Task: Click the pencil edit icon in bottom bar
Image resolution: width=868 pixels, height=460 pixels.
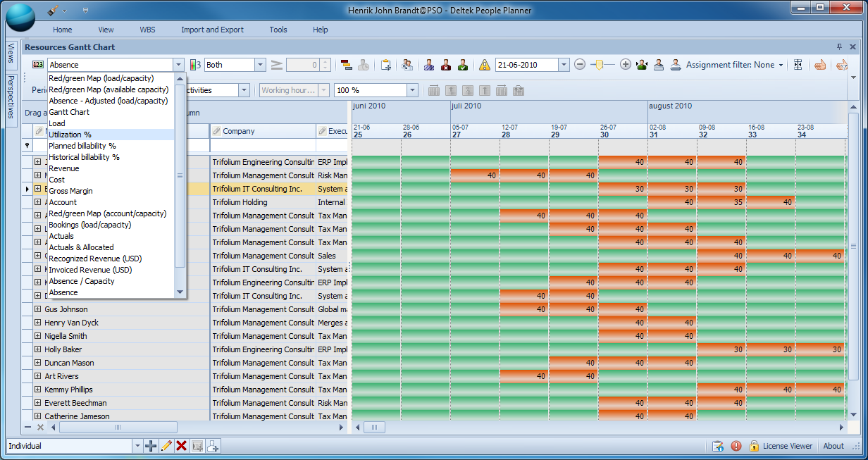Action: pyautogui.click(x=166, y=446)
